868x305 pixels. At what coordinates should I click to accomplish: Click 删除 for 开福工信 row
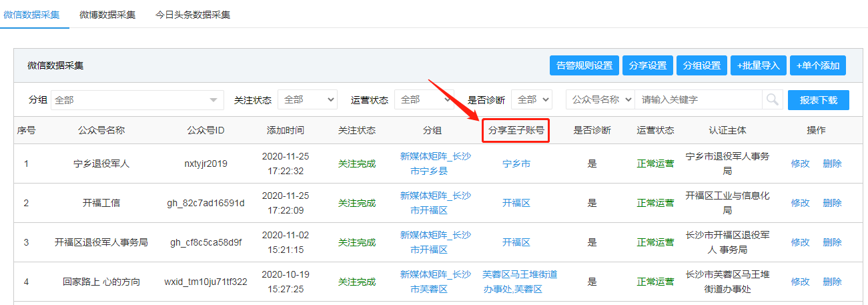click(x=832, y=203)
